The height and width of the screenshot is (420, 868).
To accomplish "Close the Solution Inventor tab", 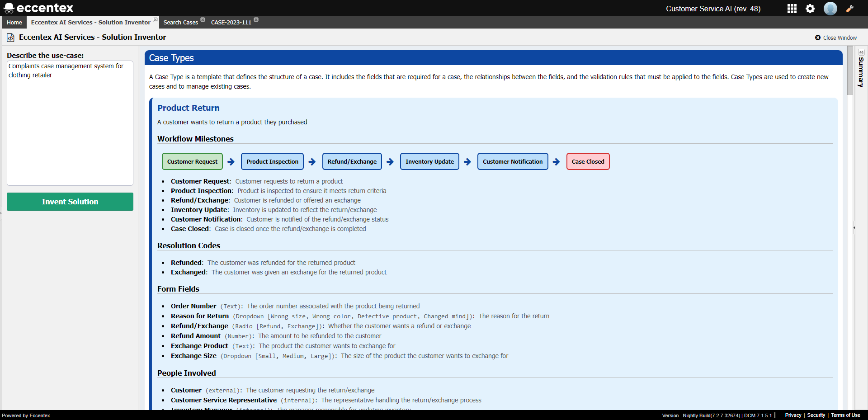I will (155, 20).
